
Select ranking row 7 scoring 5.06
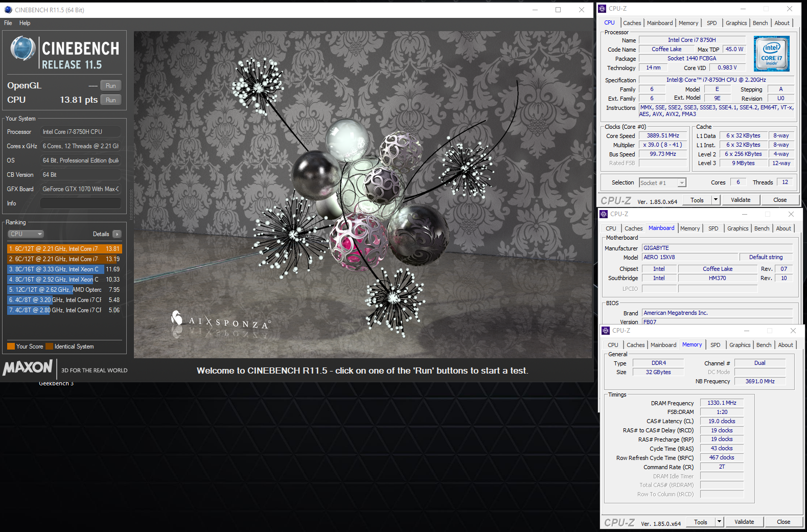64,310
